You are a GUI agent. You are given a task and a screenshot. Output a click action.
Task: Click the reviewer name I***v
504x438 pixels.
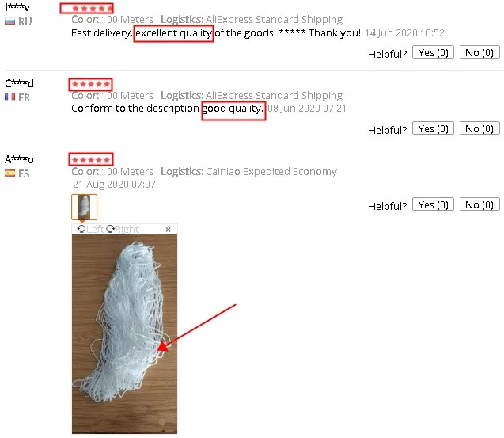click(17, 7)
